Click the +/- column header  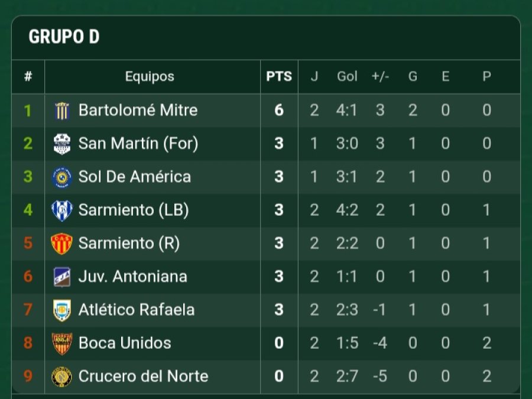[x=380, y=77]
